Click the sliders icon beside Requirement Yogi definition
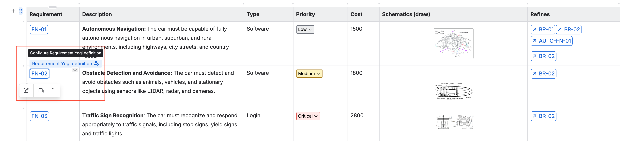This screenshot has width=644, height=141. pyautogui.click(x=97, y=63)
